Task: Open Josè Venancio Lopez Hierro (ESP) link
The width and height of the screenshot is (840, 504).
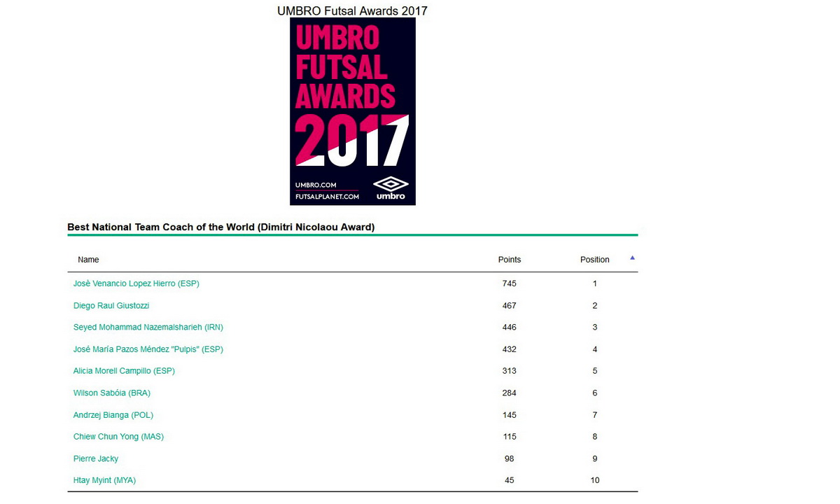Action: click(x=136, y=283)
